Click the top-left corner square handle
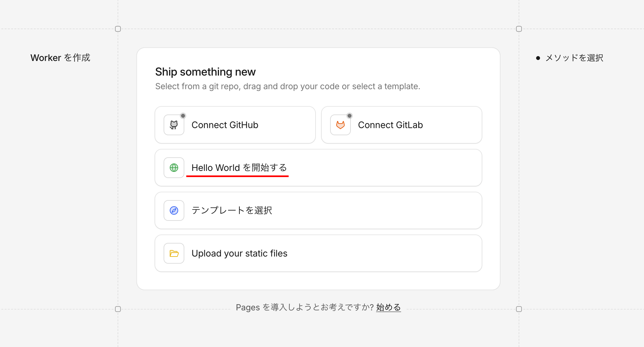This screenshot has height=347, width=644. coord(118,29)
